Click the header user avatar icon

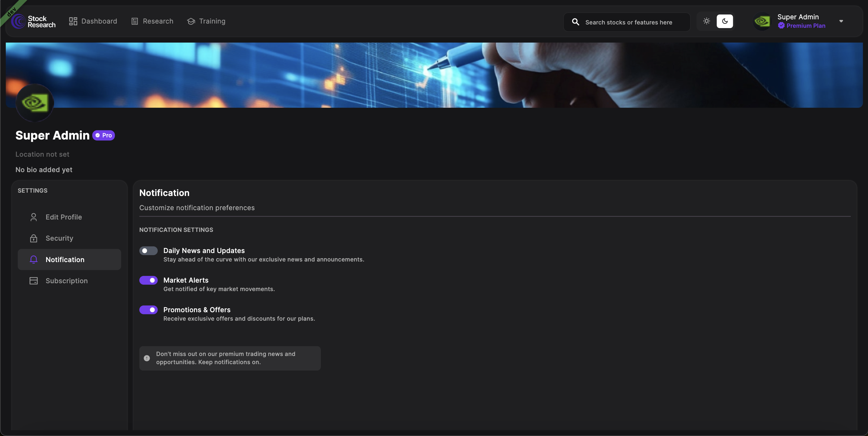[762, 22]
